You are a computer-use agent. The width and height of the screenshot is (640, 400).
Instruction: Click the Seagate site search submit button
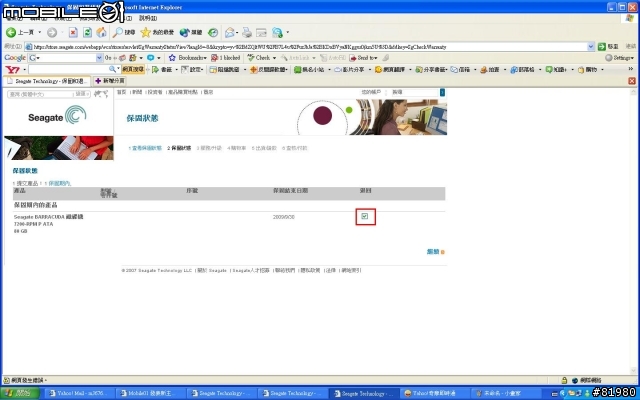[x=442, y=92]
